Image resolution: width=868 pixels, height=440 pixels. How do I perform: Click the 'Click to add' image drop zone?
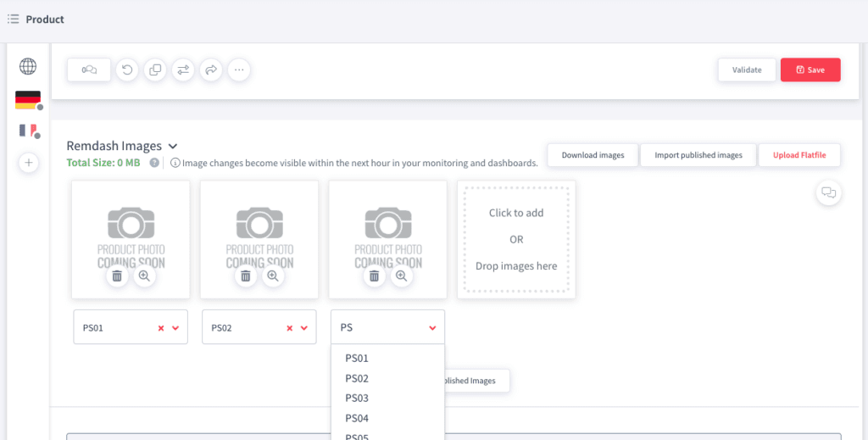pos(516,239)
